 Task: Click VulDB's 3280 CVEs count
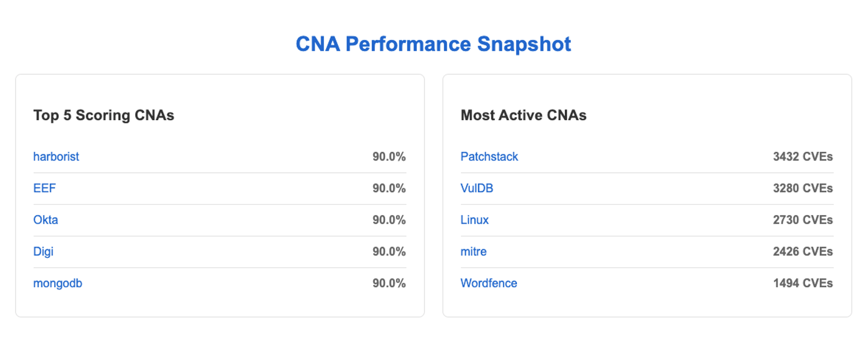click(803, 188)
